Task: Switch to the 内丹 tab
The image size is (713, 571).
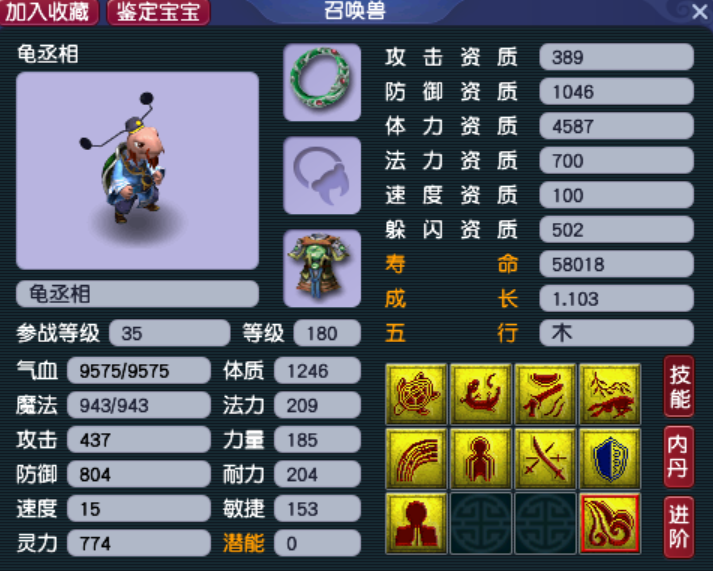Action: pyautogui.click(x=679, y=456)
